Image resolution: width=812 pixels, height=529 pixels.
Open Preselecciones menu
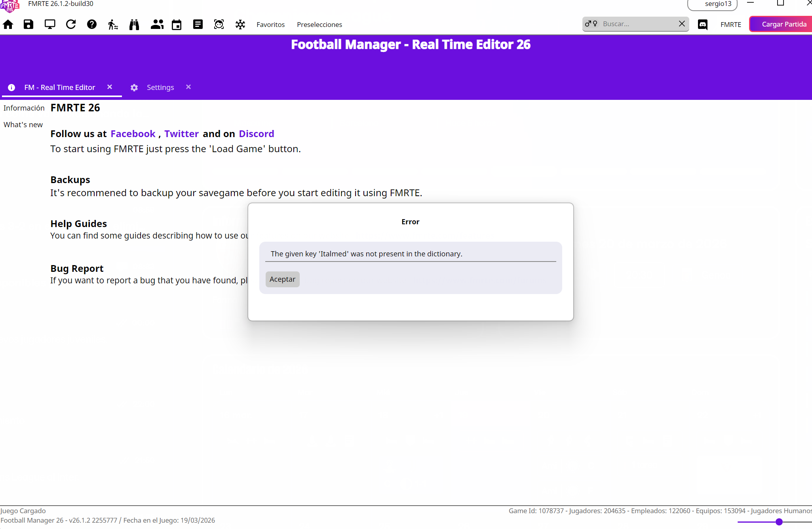[319, 25]
